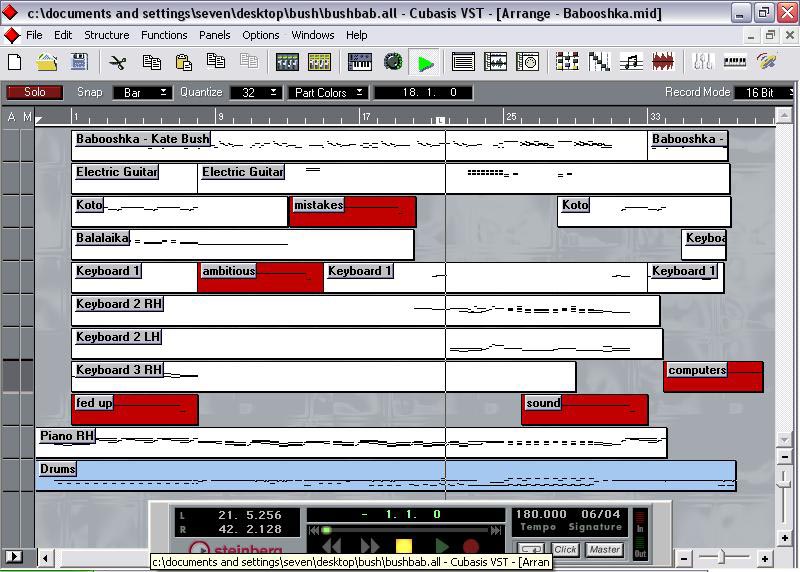Image resolution: width=800 pixels, height=572 pixels.
Task: Open the Structure menu
Action: pyautogui.click(x=106, y=35)
